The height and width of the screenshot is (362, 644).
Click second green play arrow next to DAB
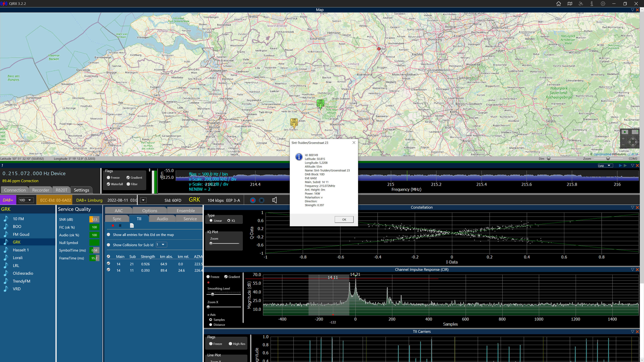tap(625, 166)
